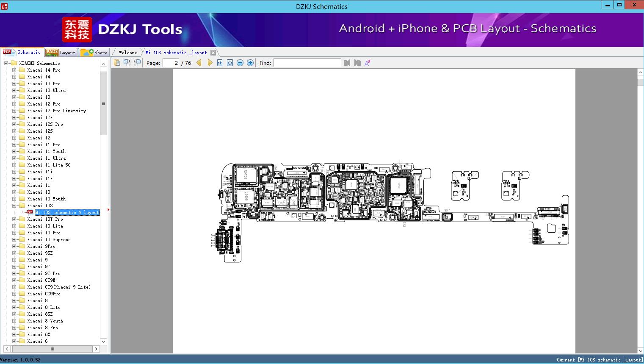Expand the Xiaomi 13 Ultra folder
644x364 pixels.
[x=14, y=90]
